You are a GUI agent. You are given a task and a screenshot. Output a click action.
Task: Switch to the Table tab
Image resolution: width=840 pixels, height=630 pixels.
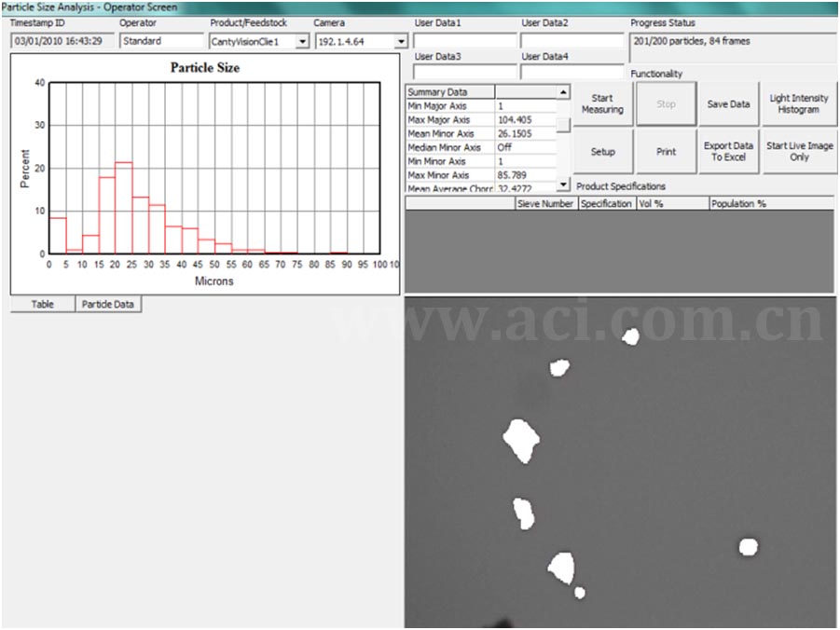(43, 305)
